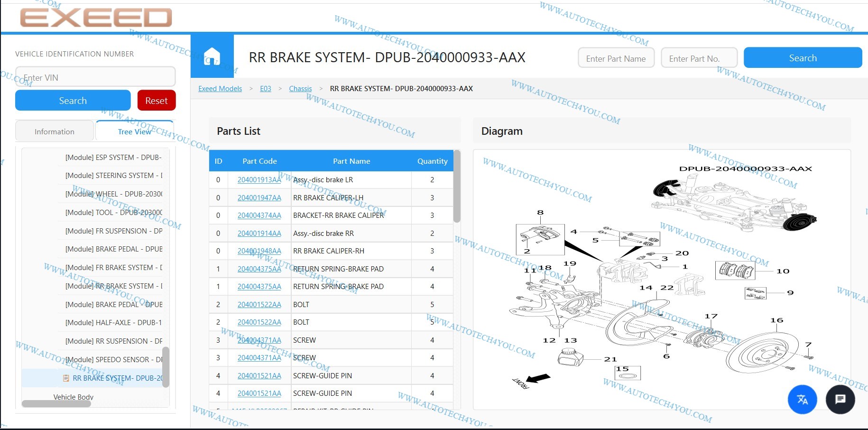
Task: Select highlighted RR BRAKE SYSTEM- DPUB document item
Action: click(113, 378)
